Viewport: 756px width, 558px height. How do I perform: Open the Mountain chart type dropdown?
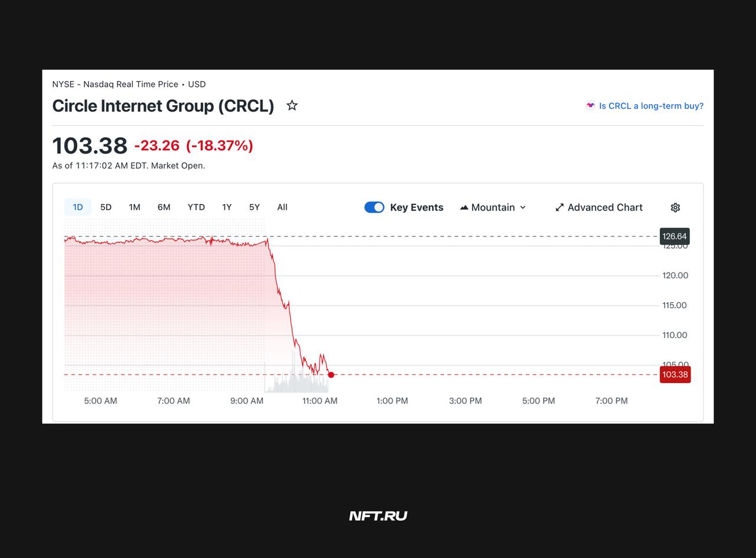coord(493,207)
